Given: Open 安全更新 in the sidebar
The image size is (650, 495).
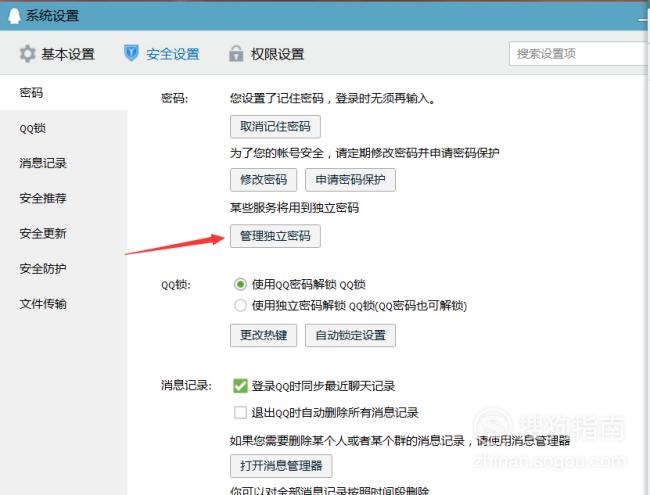Looking at the screenshot, I should [43, 233].
